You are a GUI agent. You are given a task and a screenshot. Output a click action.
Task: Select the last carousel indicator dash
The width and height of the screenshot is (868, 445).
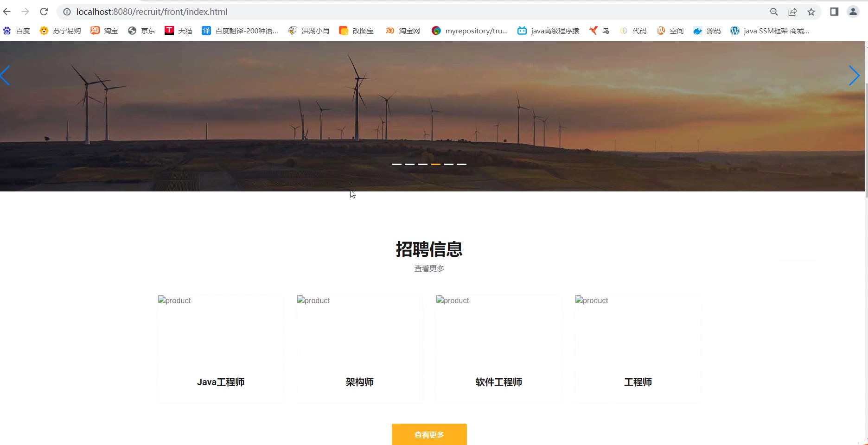[462, 164]
